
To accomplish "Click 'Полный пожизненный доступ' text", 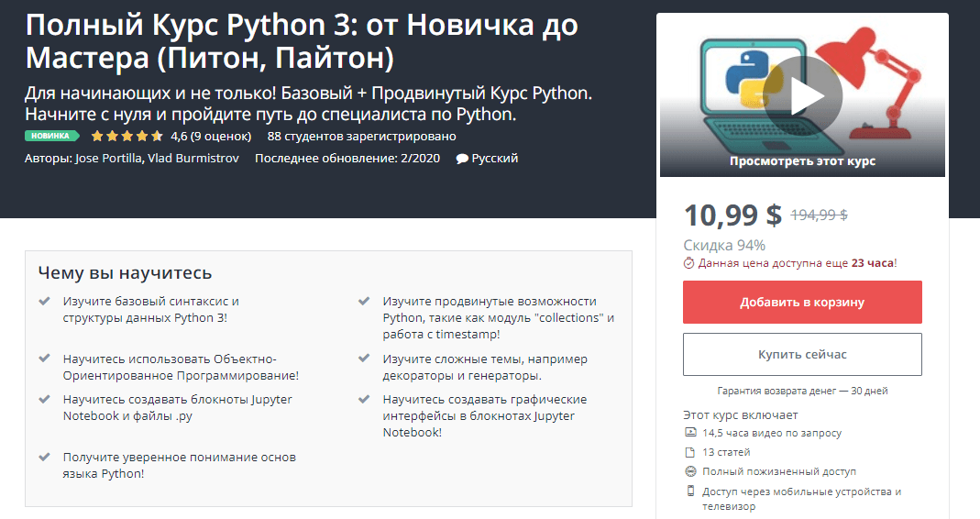I will [779, 471].
